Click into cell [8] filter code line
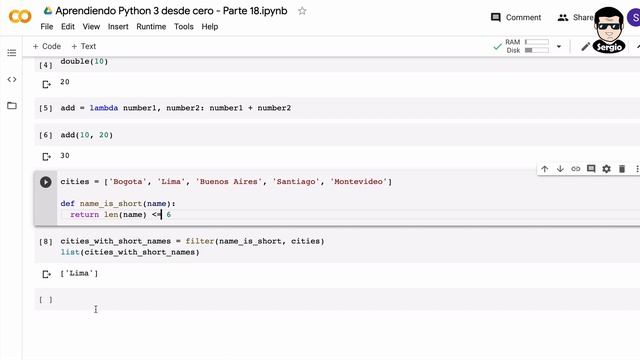Screen dimensions: 640x360 [192, 241]
